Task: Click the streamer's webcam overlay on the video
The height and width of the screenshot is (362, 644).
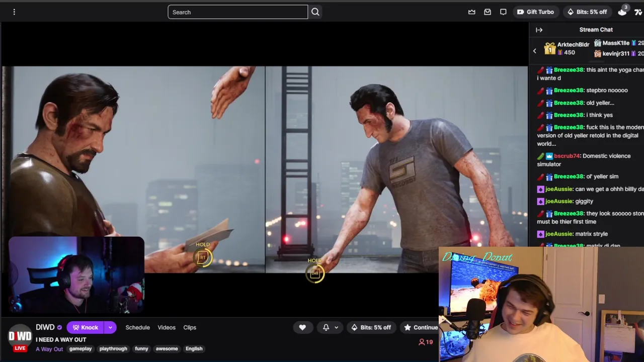Action: (x=76, y=275)
